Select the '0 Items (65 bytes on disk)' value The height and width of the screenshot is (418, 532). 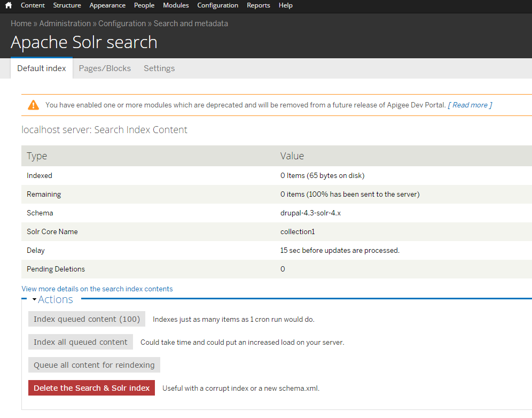click(x=322, y=175)
